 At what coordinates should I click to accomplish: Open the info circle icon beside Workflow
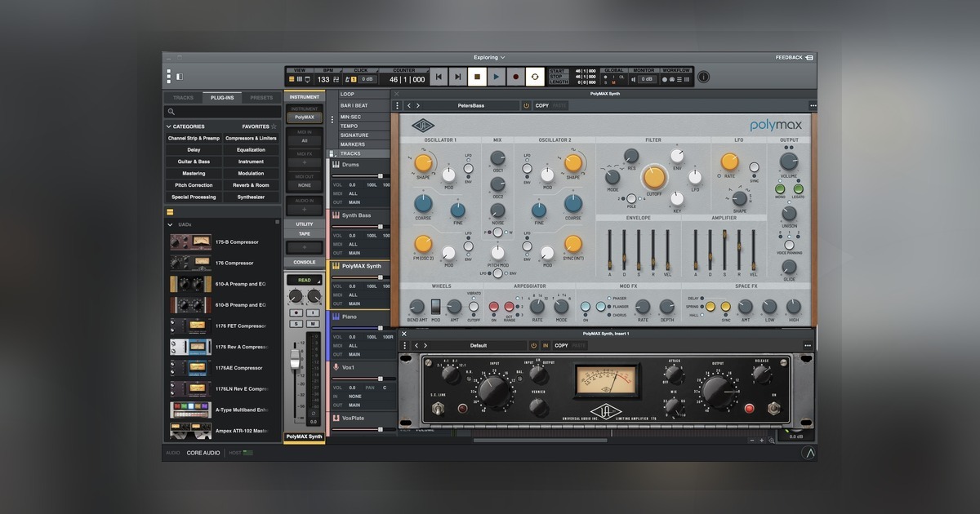click(703, 78)
